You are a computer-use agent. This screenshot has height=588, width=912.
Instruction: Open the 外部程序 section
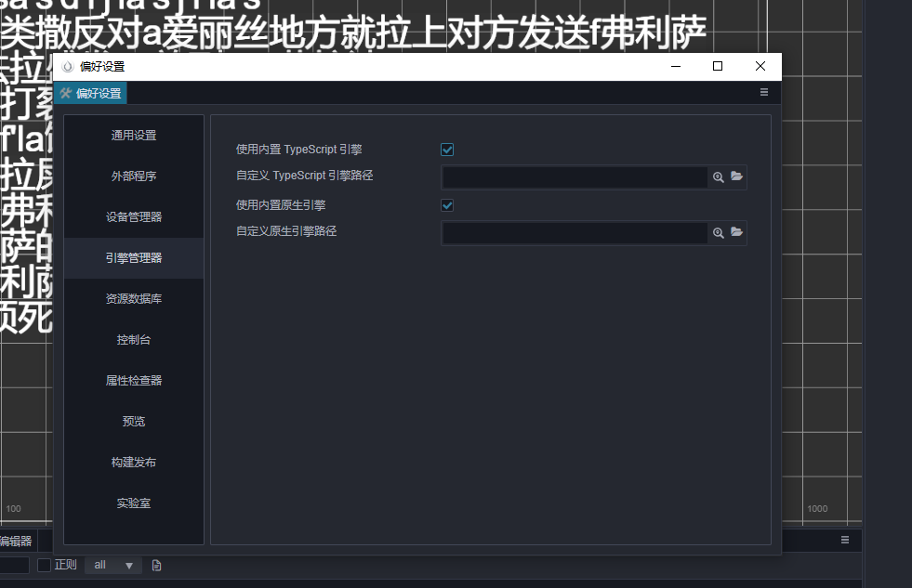coord(134,176)
